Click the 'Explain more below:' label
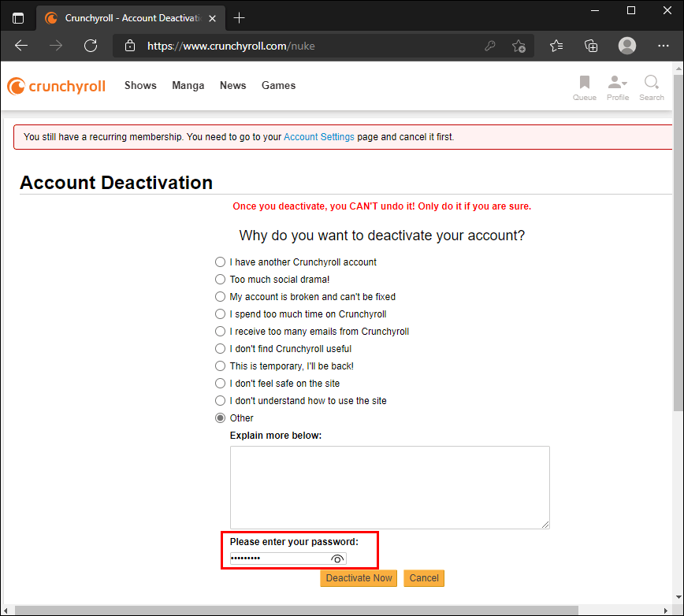The height and width of the screenshot is (616, 684). click(x=276, y=436)
